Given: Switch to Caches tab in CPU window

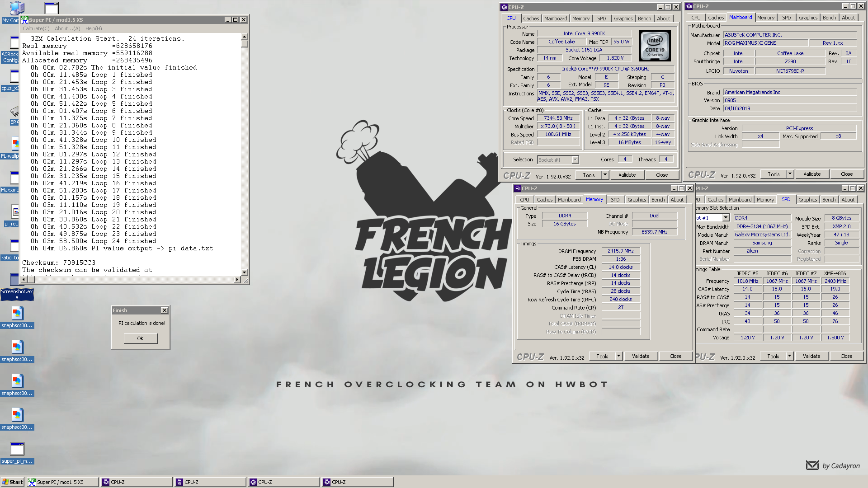Looking at the screenshot, I should tap(531, 19).
